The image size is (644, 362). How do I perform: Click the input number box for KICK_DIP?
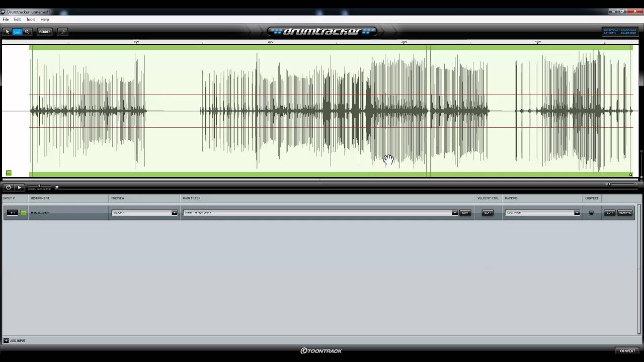coord(12,213)
